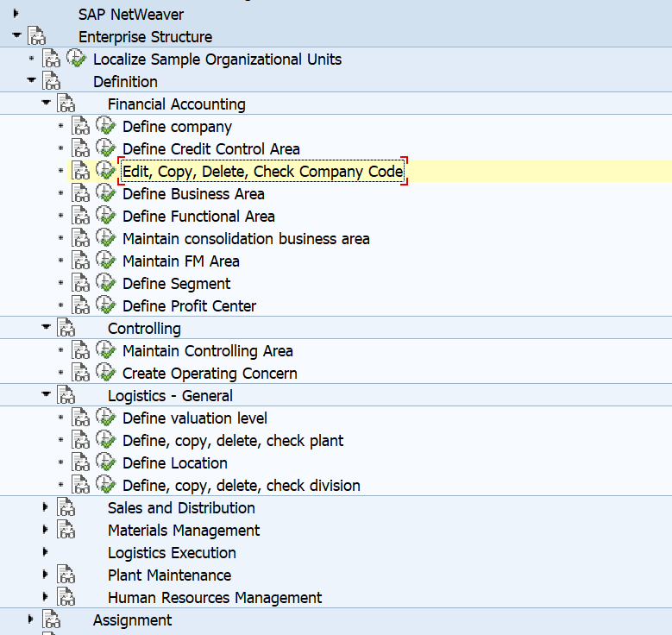Screen dimensions: 672x635
Task: Execute Maintain FM Area activity icon
Action: pos(105,261)
